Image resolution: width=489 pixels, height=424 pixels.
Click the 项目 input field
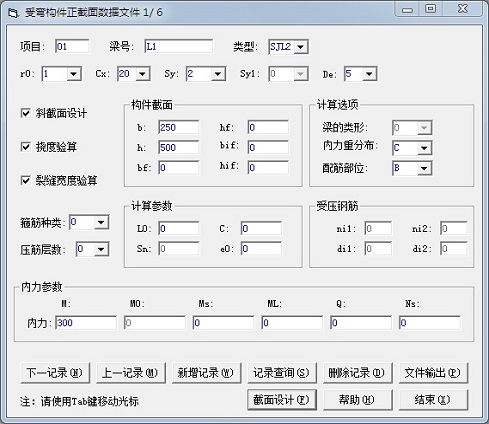[x=72, y=46]
